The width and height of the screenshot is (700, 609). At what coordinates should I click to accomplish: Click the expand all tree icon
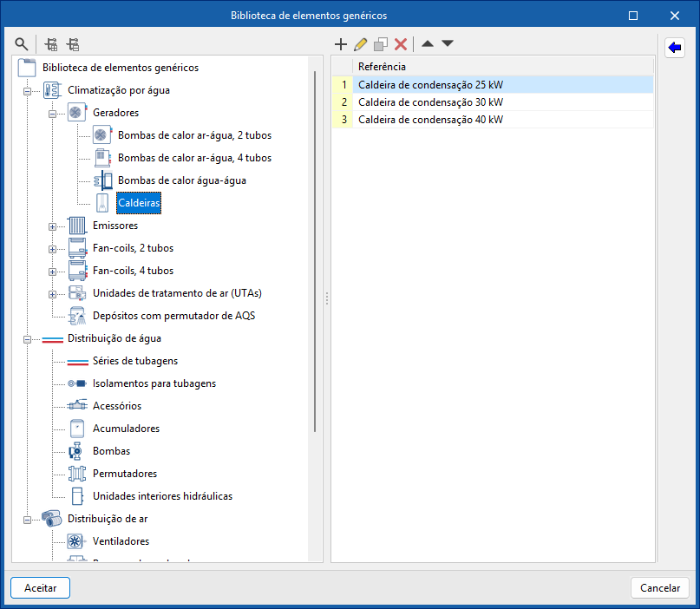(52, 43)
